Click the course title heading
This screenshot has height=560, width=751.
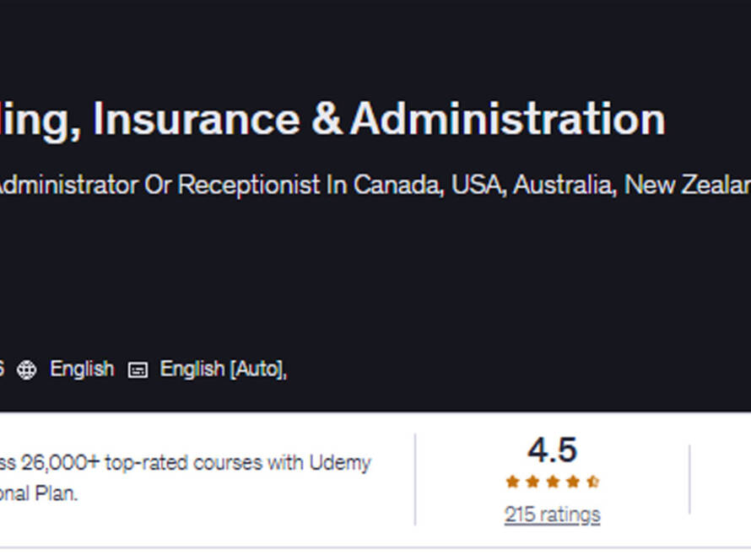point(338,119)
